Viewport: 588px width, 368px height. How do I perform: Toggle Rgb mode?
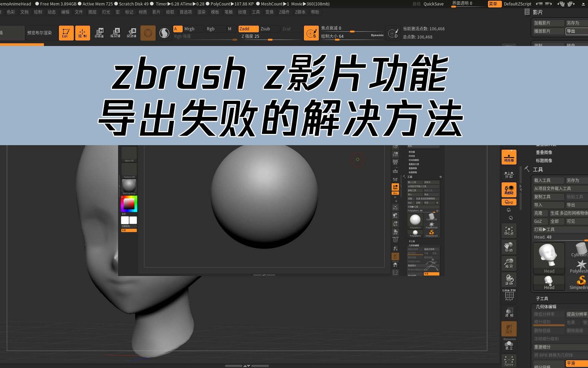point(215,29)
